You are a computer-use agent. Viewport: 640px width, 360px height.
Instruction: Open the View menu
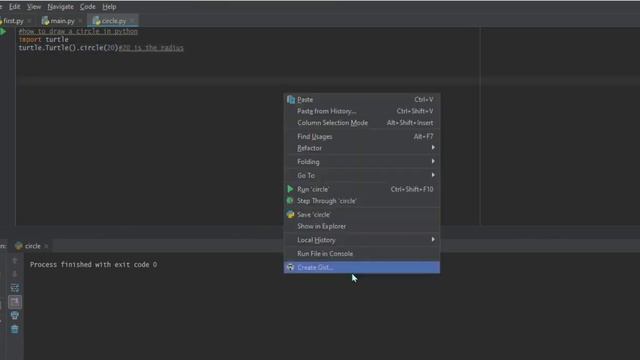[34, 7]
